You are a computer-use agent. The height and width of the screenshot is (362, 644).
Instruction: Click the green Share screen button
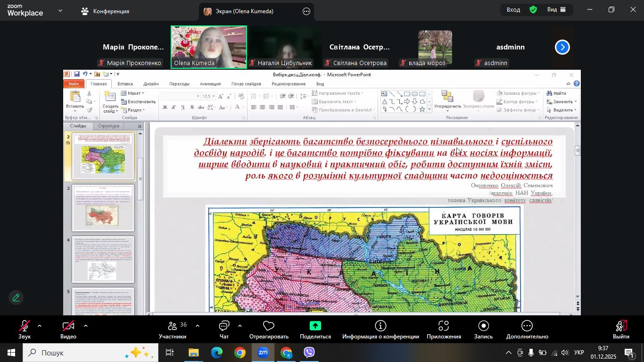tap(315, 330)
